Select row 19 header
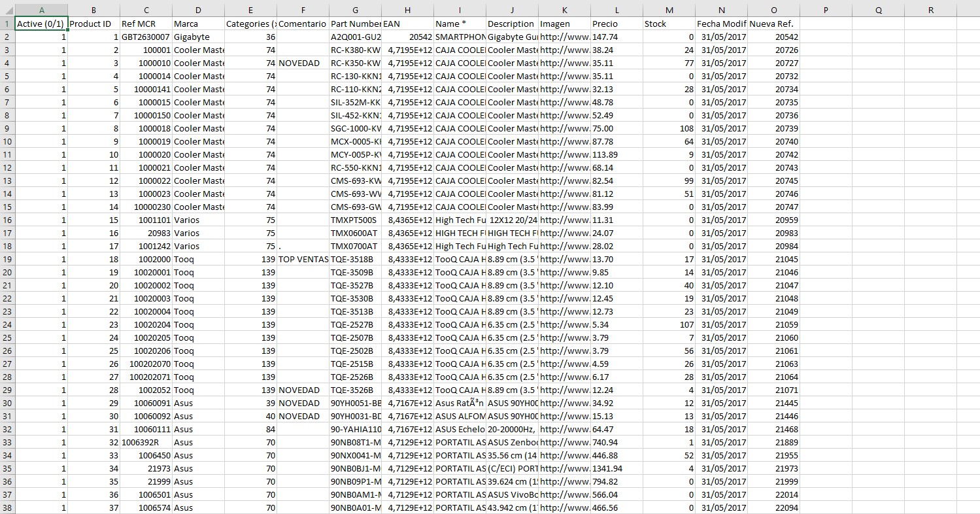This screenshot has width=980, height=514. 7,259
